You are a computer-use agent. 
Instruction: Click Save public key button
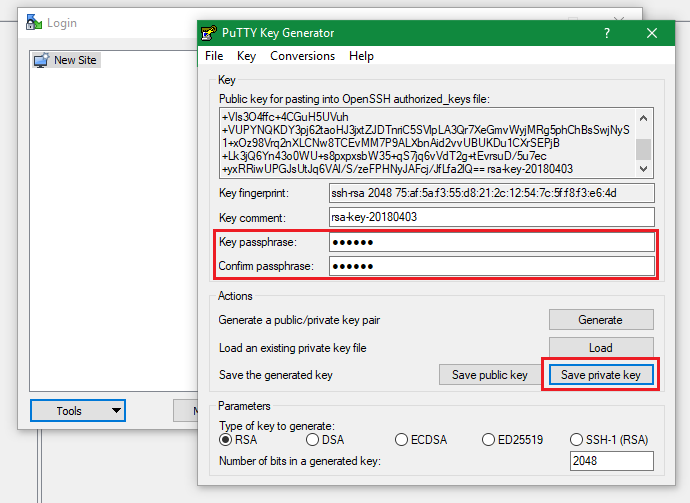(x=489, y=374)
